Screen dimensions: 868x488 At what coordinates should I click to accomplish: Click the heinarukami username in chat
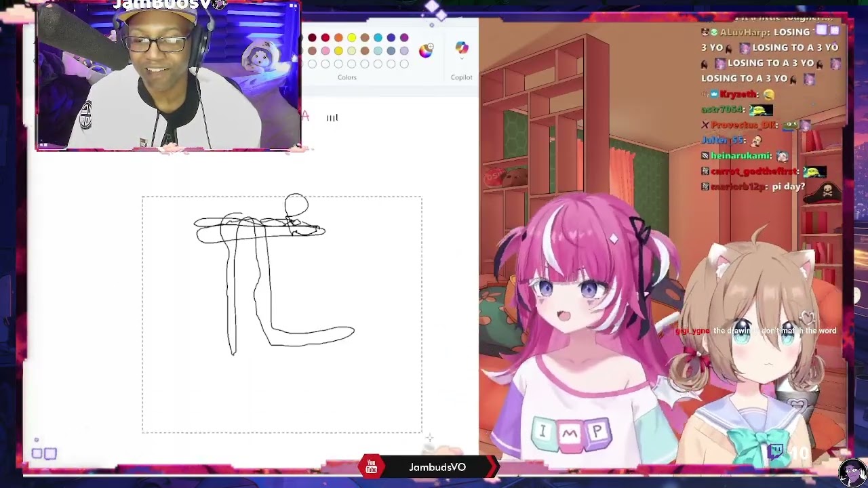(741, 156)
